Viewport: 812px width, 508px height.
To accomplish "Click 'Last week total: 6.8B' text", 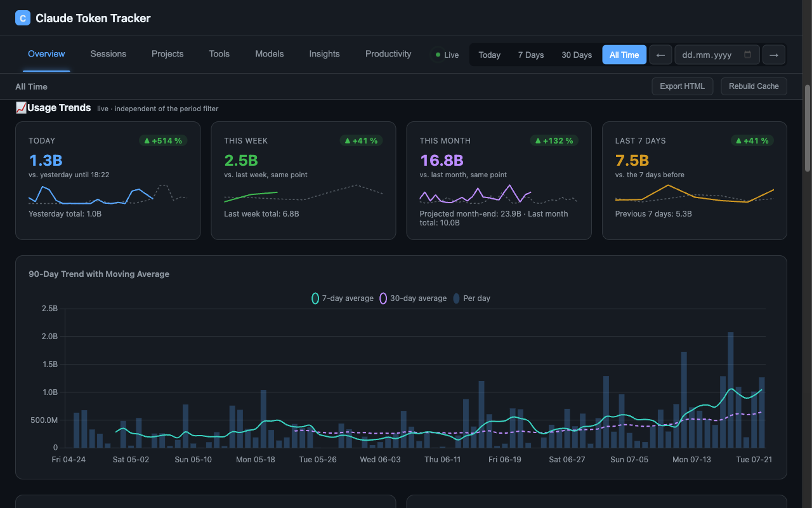I will (x=261, y=214).
